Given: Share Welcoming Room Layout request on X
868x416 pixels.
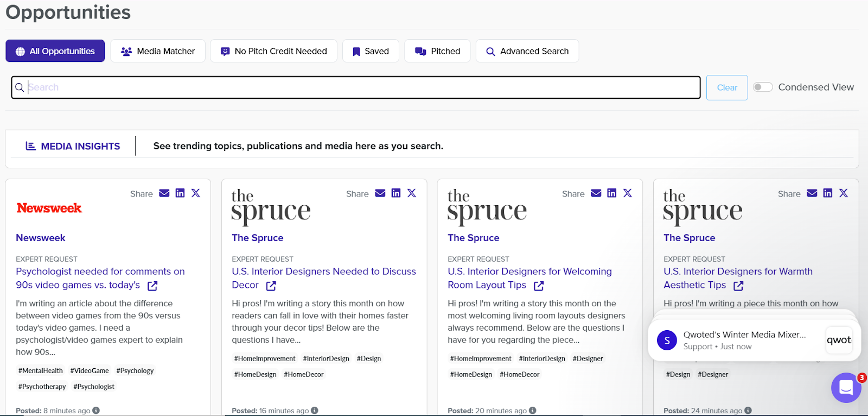Looking at the screenshot, I should pos(628,193).
